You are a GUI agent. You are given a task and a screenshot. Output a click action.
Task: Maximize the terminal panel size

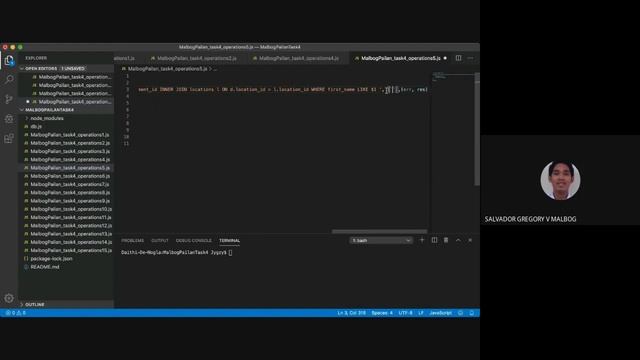click(458, 240)
